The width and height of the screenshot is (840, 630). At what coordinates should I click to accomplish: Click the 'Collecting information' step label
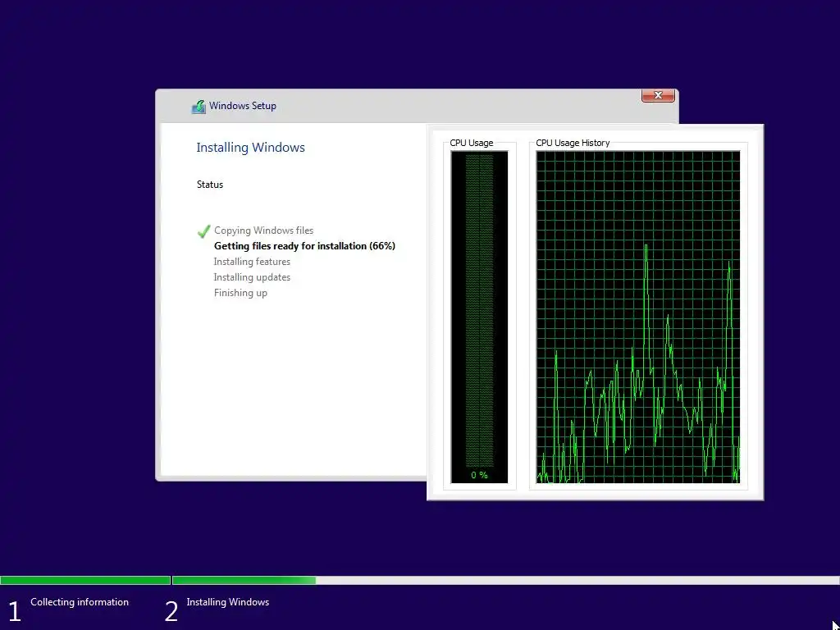tap(80, 602)
